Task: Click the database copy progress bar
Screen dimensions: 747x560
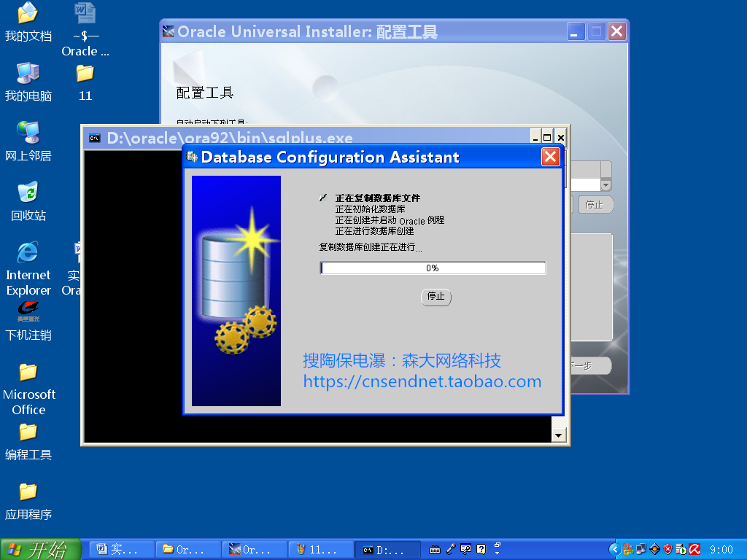Action: tap(433, 268)
